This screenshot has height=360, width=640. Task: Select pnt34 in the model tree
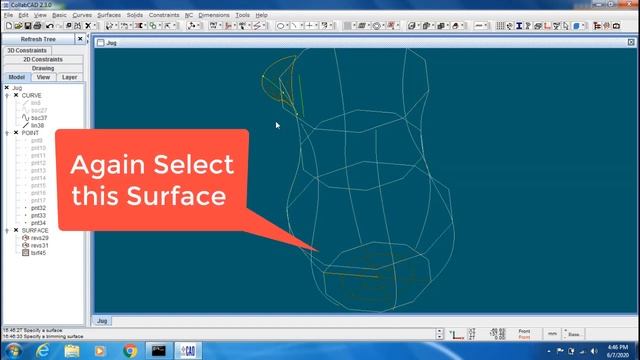point(38,223)
